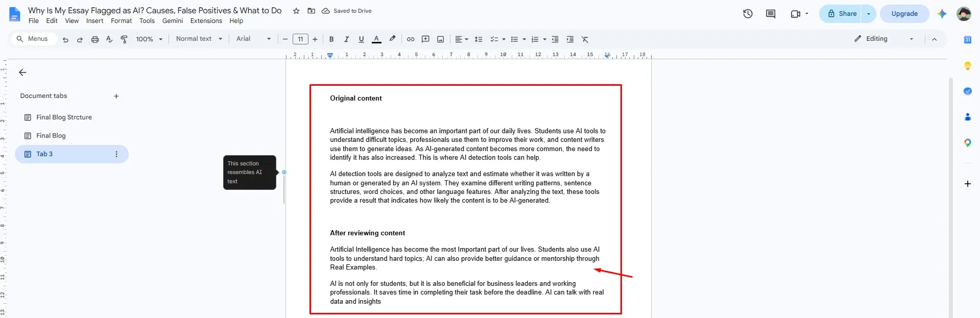Open the Edit menu
980x318 pixels.
point(52,21)
